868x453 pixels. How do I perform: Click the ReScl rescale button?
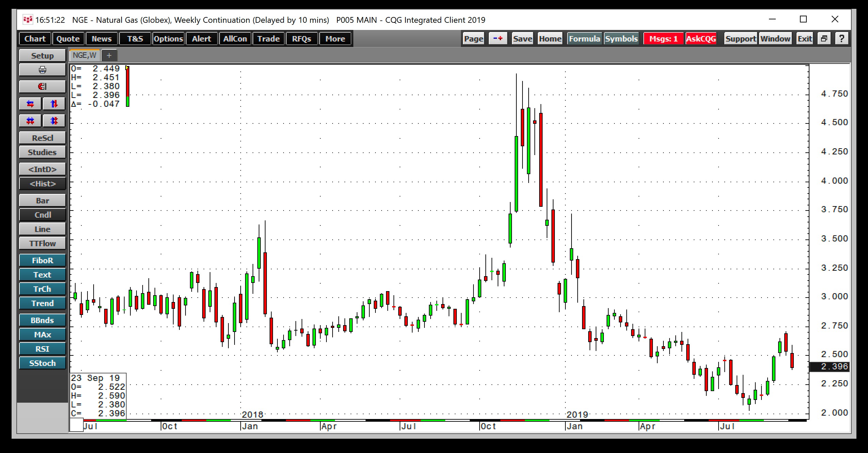point(42,138)
